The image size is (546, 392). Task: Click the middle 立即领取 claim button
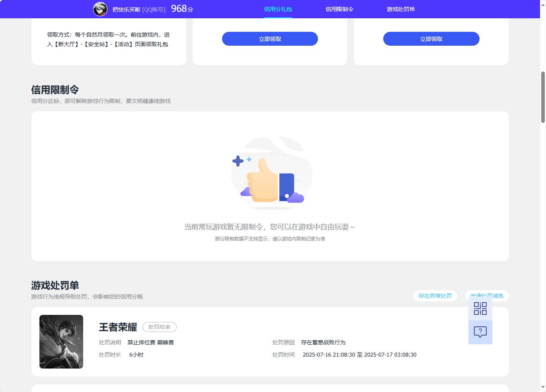click(x=270, y=39)
